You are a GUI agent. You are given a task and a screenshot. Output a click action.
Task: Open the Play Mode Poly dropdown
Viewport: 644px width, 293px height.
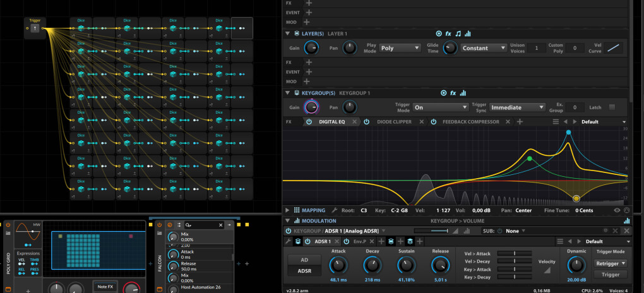[400, 48]
